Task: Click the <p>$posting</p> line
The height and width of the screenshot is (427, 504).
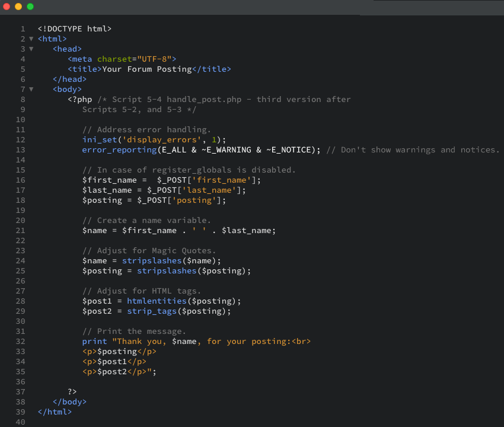Action: coord(119,352)
